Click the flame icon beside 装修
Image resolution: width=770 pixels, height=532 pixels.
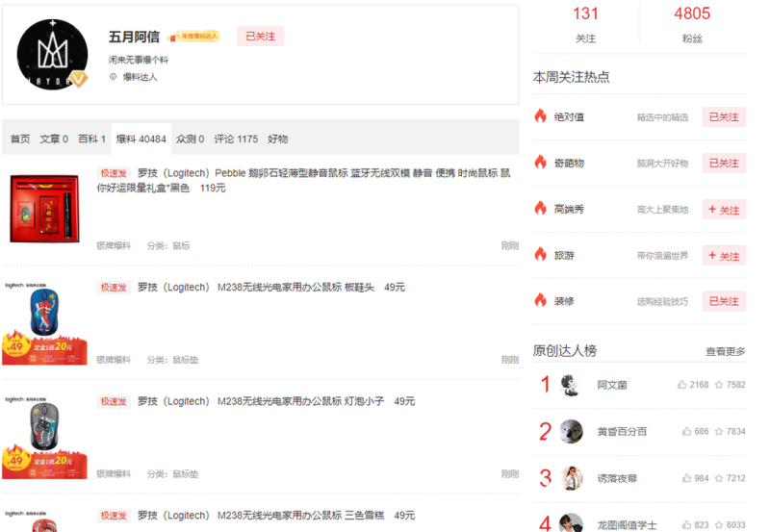[540, 300]
